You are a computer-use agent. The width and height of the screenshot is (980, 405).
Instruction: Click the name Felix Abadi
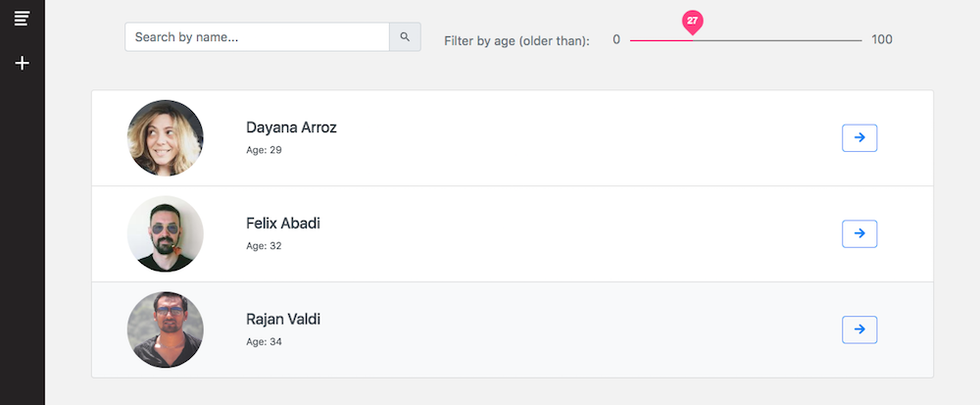click(x=283, y=224)
